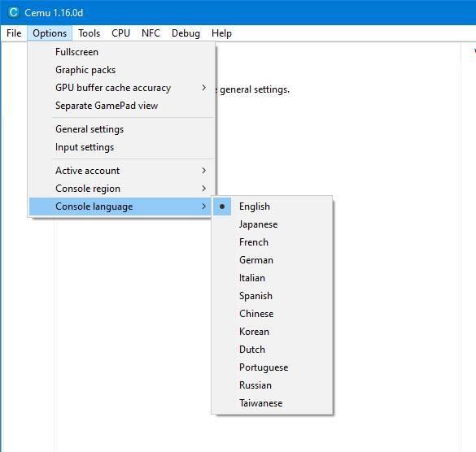Open the Tools menu
Screen dimensions: 476x452
89,33
